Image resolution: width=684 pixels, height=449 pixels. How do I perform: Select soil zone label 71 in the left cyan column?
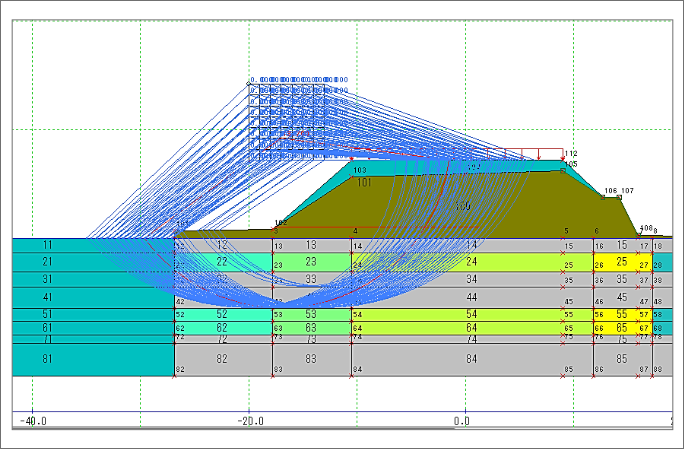47,339
